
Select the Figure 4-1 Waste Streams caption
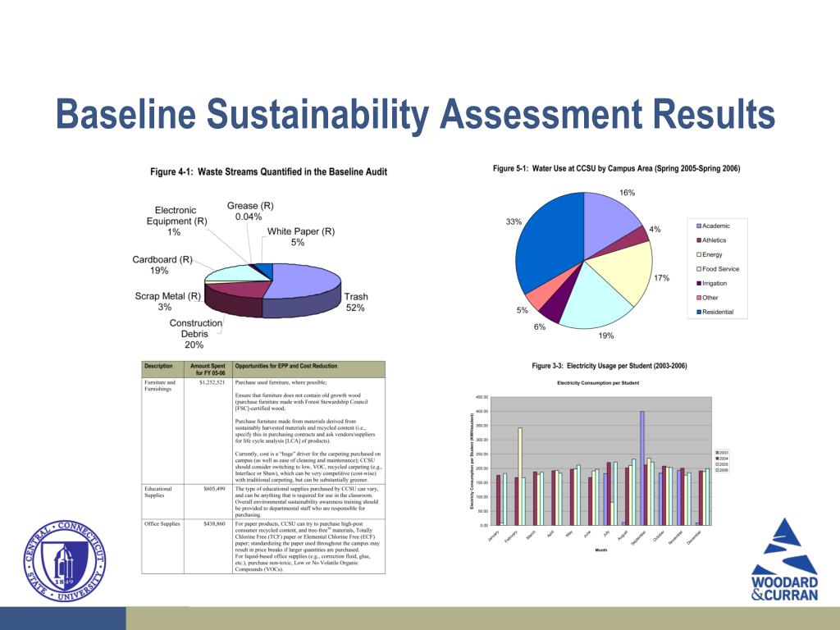tap(268, 172)
